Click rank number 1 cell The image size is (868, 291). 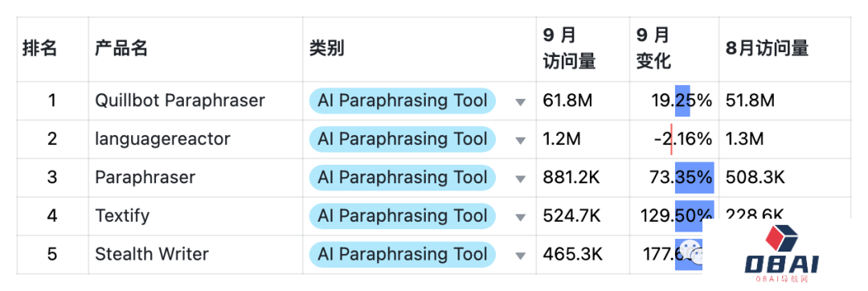[52, 100]
